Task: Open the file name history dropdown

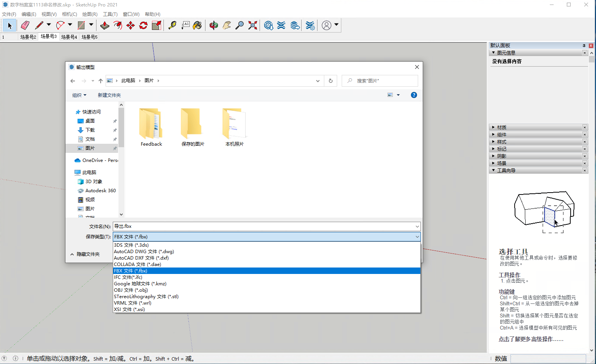Action: 417,227
